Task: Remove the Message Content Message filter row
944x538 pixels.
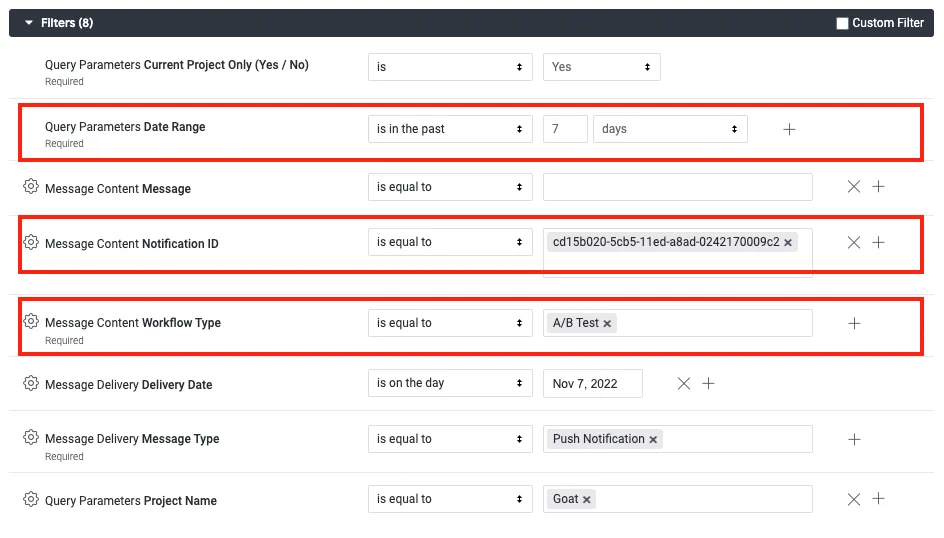Action: point(853,187)
